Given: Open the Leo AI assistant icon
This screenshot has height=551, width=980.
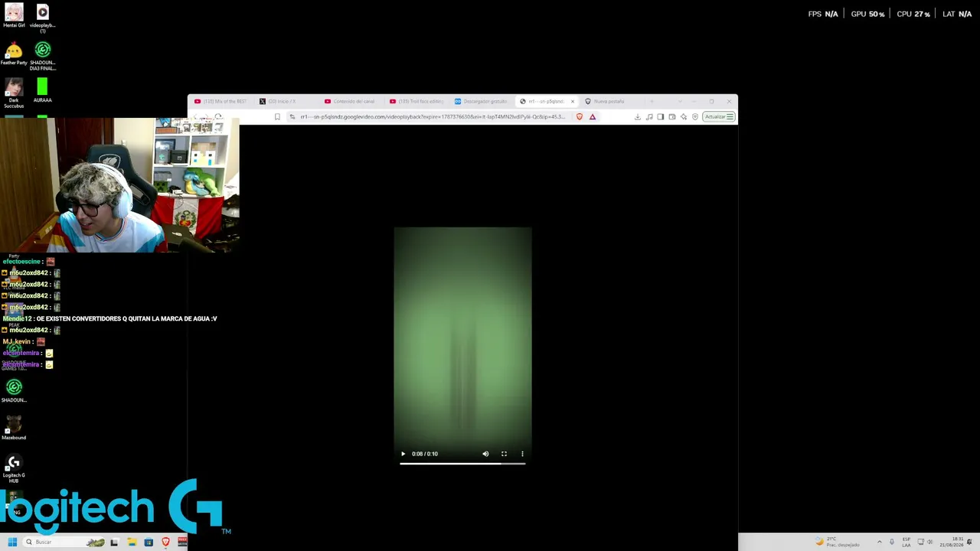Looking at the screenshot, I should pos(684,117).
